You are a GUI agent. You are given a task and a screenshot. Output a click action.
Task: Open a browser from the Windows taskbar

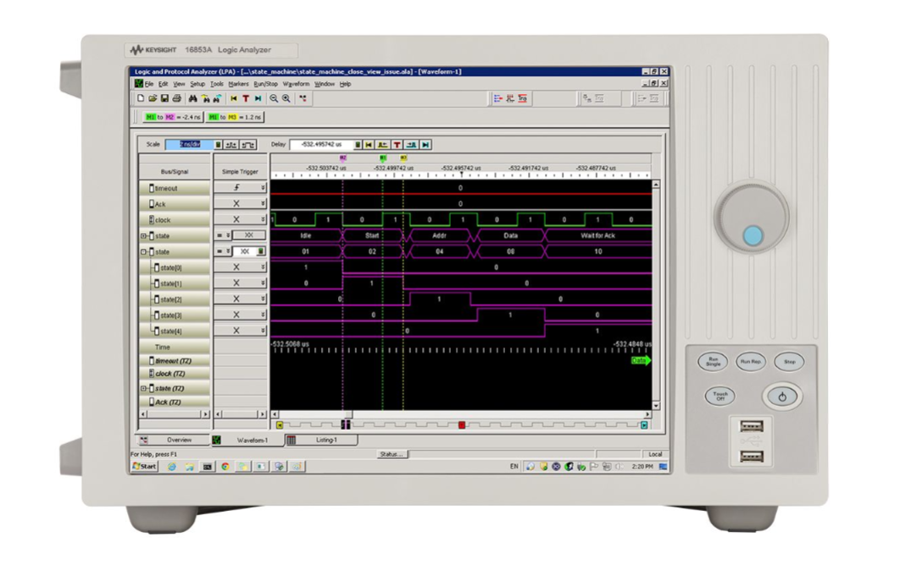(170, 465)
